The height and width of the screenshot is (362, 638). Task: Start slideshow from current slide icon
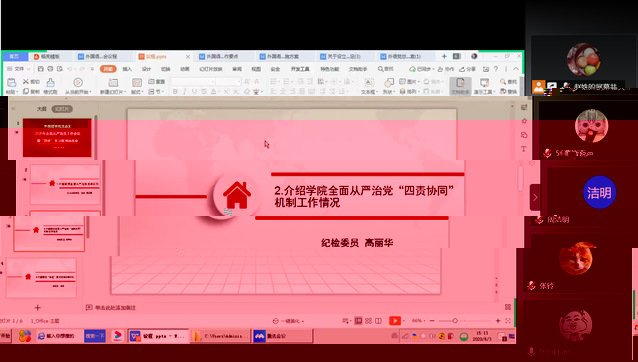click(78, 83)
